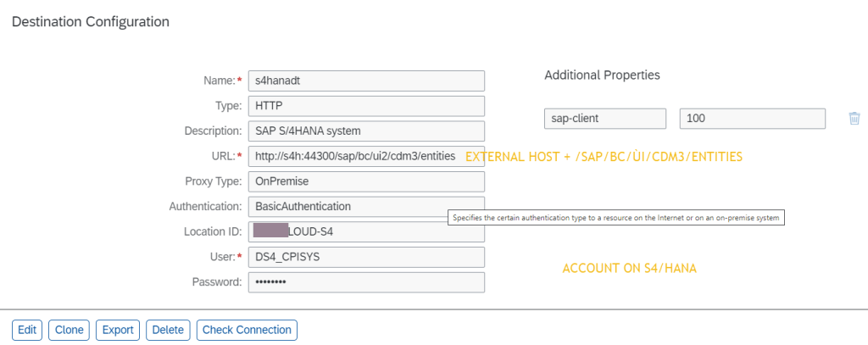
Task: Click the Additional Properties heading
Action: coord(602,75)
